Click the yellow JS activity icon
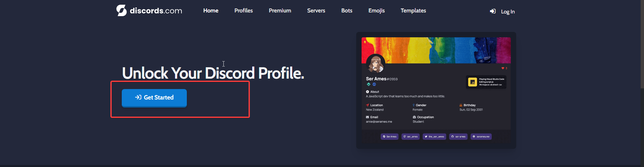644x167 pixels. (473, 82)
